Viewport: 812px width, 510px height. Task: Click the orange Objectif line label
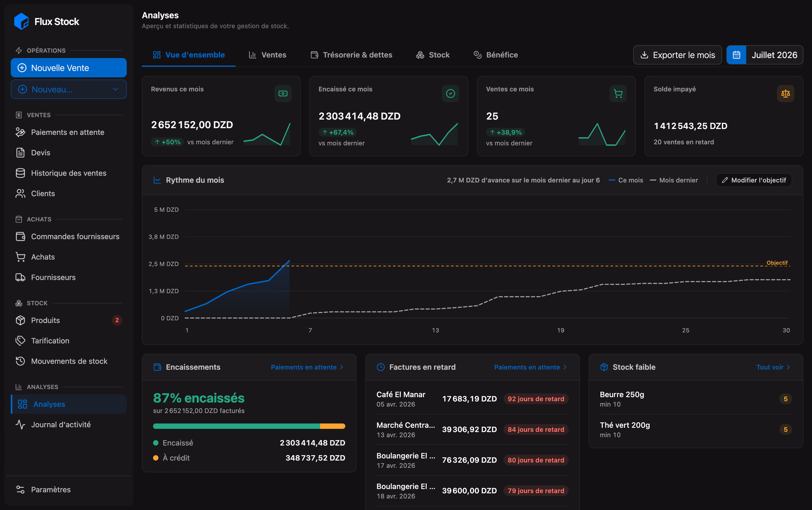click(x=777, y=263)
